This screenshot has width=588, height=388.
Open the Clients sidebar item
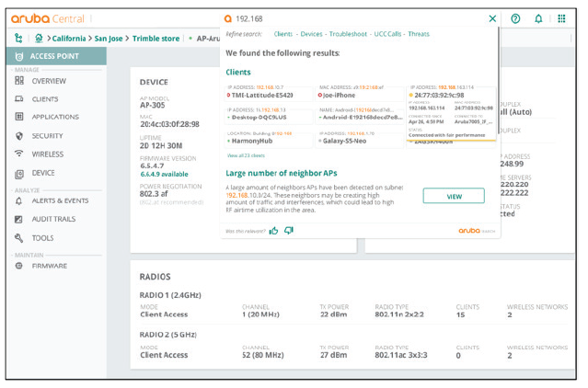45,99
